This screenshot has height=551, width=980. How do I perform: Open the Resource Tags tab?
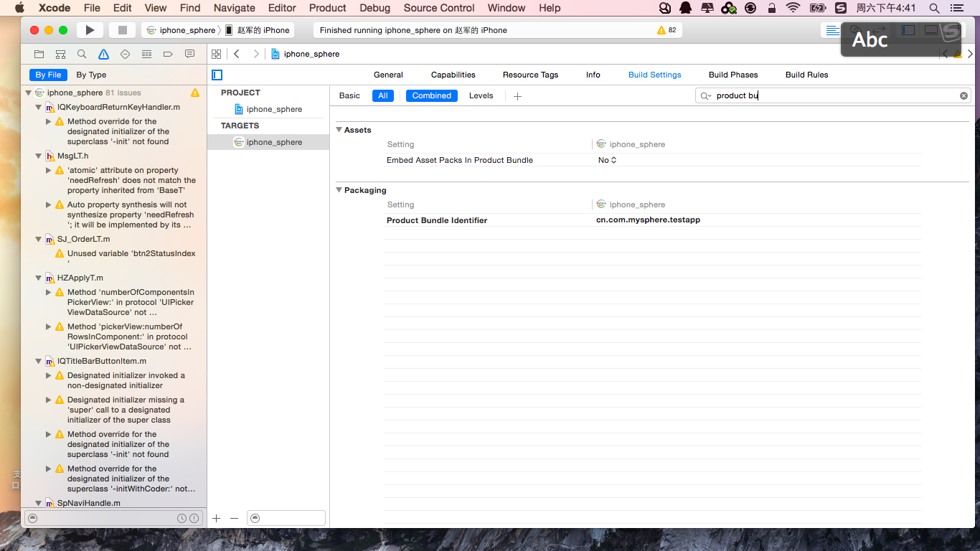pyautogui.click(x=530, y=75)
